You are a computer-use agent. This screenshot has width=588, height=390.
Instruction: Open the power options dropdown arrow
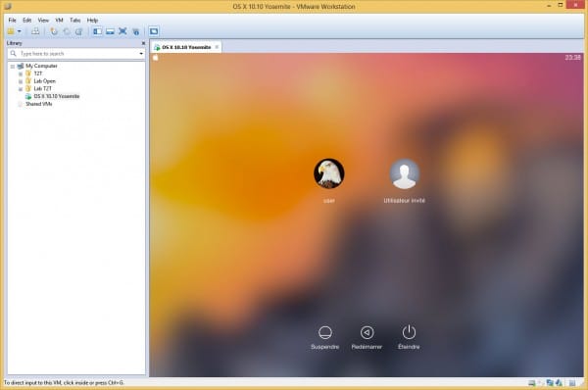[20, 31]
